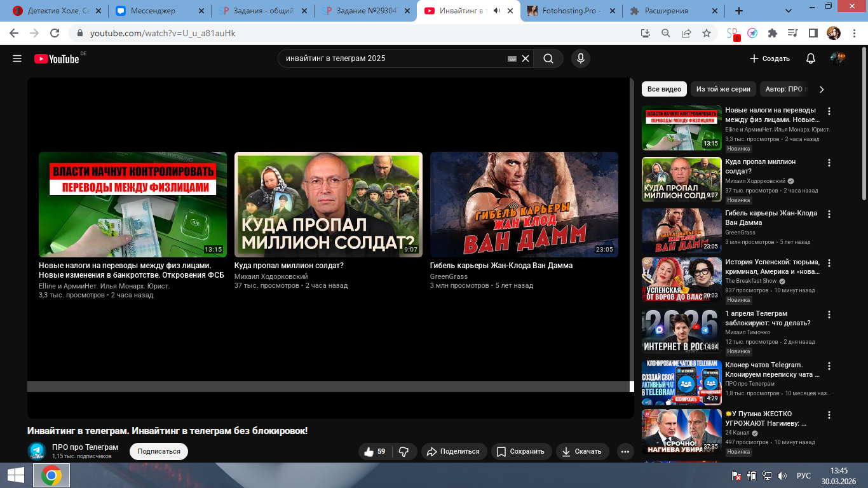Save the video with Сохранить
Image resolution: width=868 pixels, height=488 pixels.
(x=521, y=452)
